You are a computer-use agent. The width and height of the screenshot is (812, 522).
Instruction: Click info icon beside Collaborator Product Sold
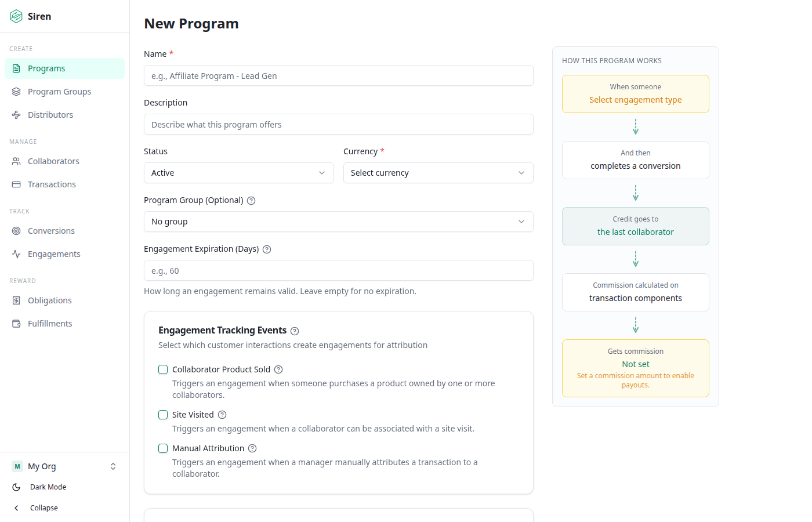278,369
